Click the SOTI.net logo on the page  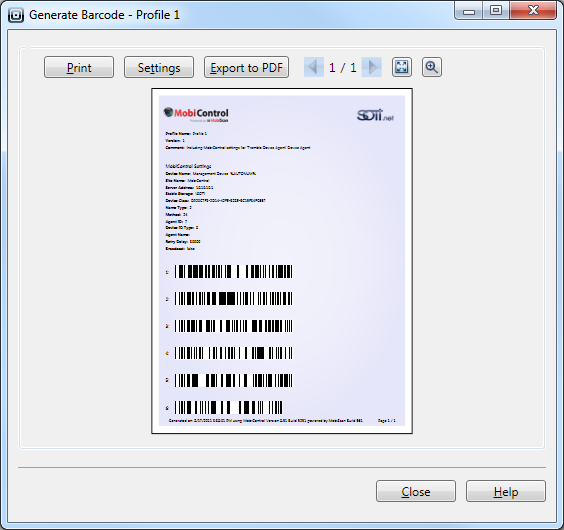point(375,115)
